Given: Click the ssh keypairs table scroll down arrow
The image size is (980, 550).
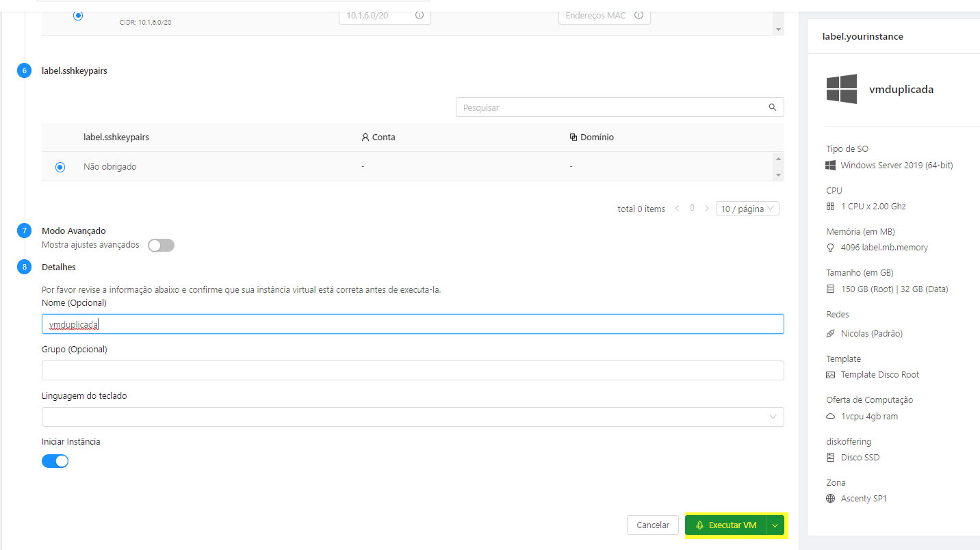Looking at the screenshot, I should (777, 175).
